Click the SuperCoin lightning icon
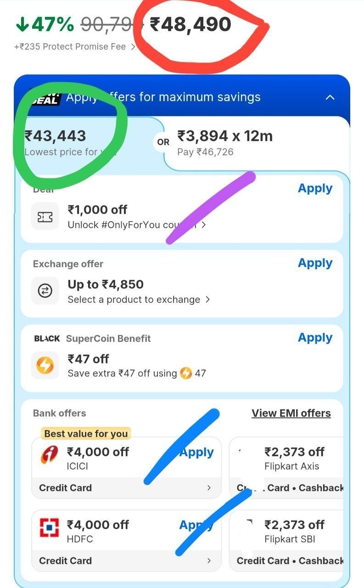 coord(45,366)
